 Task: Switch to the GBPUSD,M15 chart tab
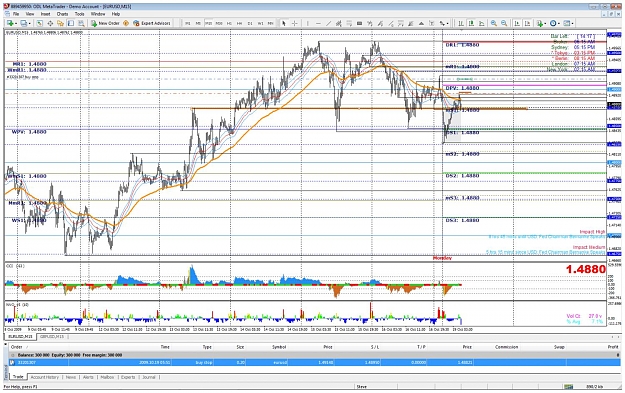[52, 337]
